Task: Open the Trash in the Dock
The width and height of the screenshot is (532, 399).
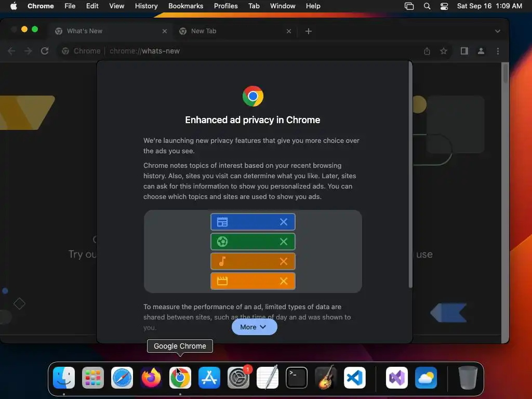Action: tap(468, 377)
